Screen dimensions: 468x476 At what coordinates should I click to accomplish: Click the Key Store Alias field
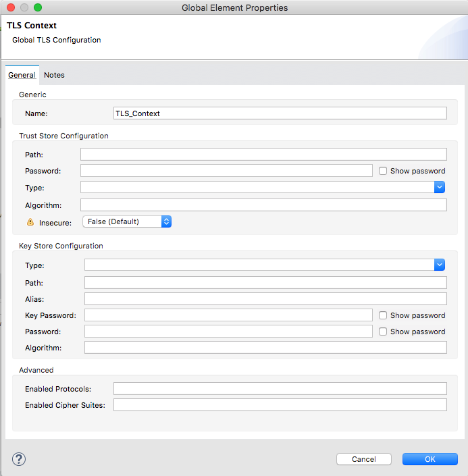(x=265, y=299)
